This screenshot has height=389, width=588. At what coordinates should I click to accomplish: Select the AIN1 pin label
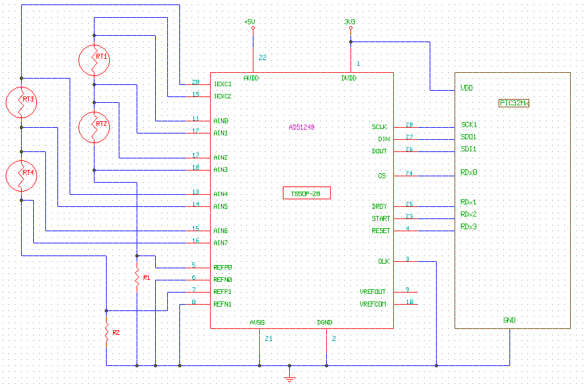tap(221, 133)
